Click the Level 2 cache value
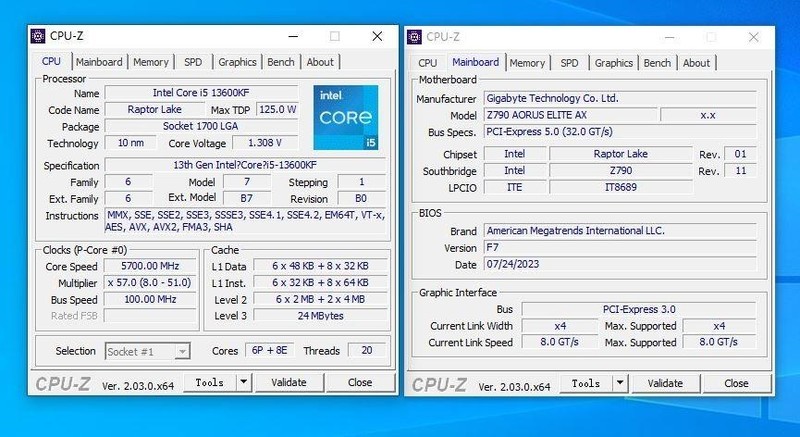Screen dimensions: 800x437 [x=320, y=299]
